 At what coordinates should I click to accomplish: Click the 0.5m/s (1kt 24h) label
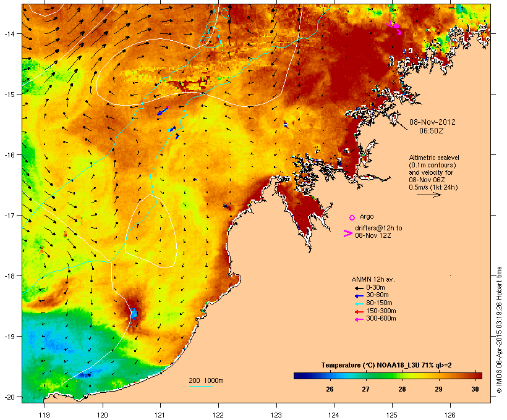pyautogui.click(x=433, y=187)
